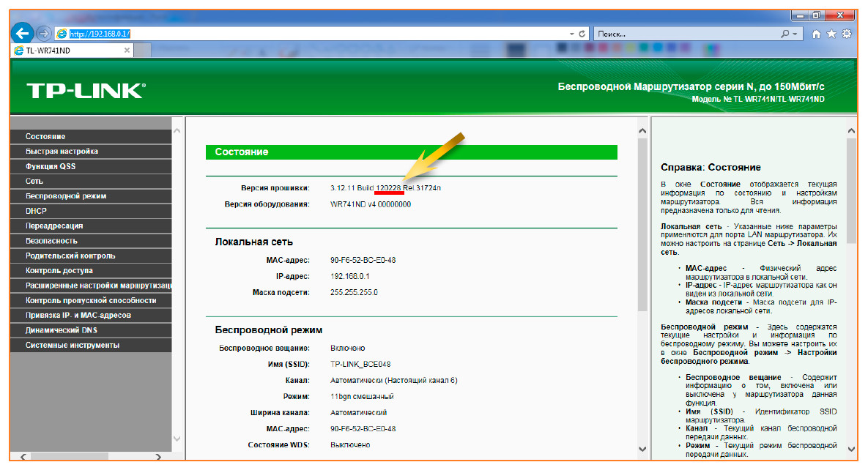Click the Поиск search input field
This screenshot has width=868, height=473.
tap(685, 34)
